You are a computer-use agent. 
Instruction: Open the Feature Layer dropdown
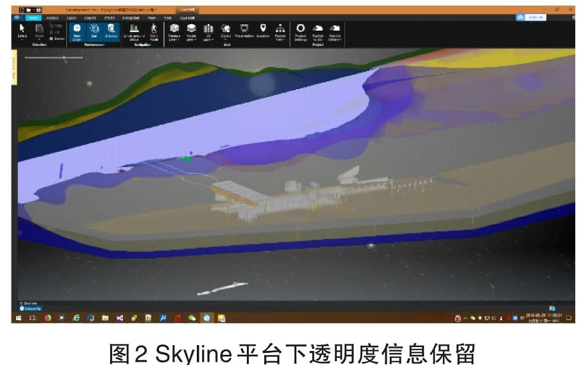click(x=174, y=32)
